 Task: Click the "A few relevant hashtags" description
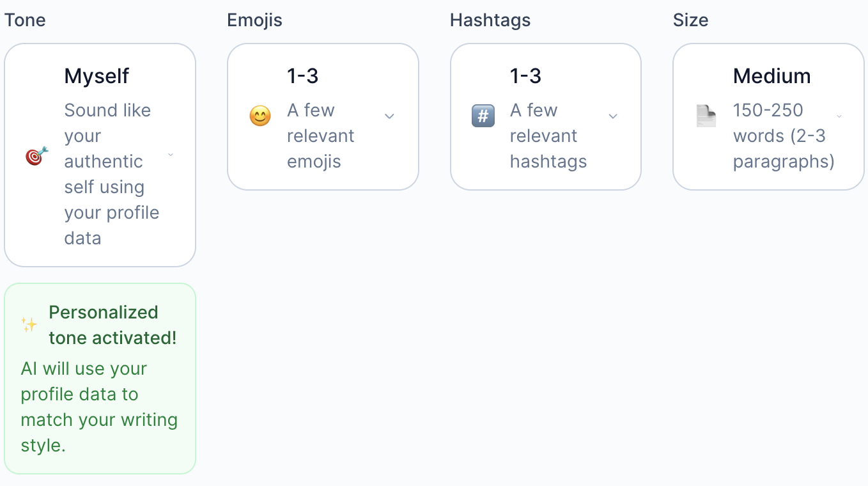(548, 136)
